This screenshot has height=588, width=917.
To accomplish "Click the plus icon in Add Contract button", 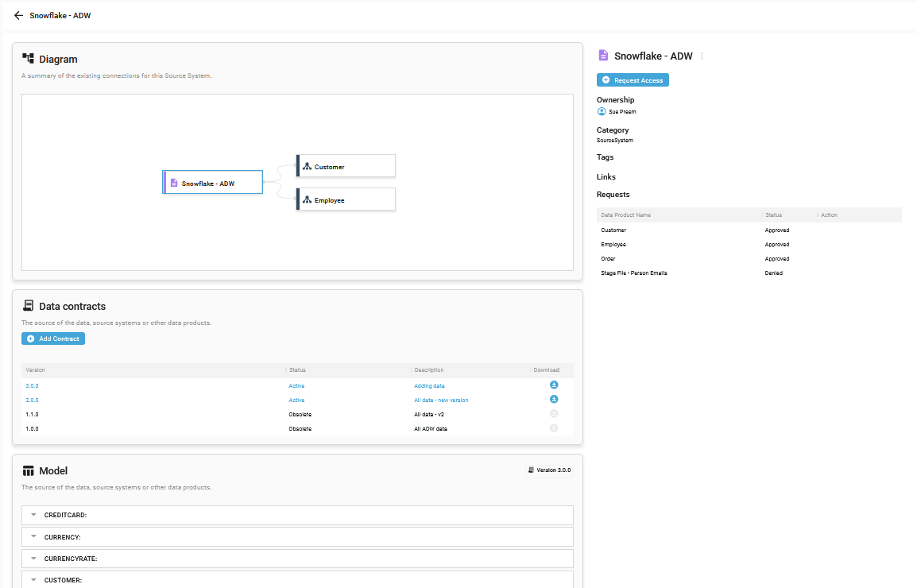I will 30,338.
